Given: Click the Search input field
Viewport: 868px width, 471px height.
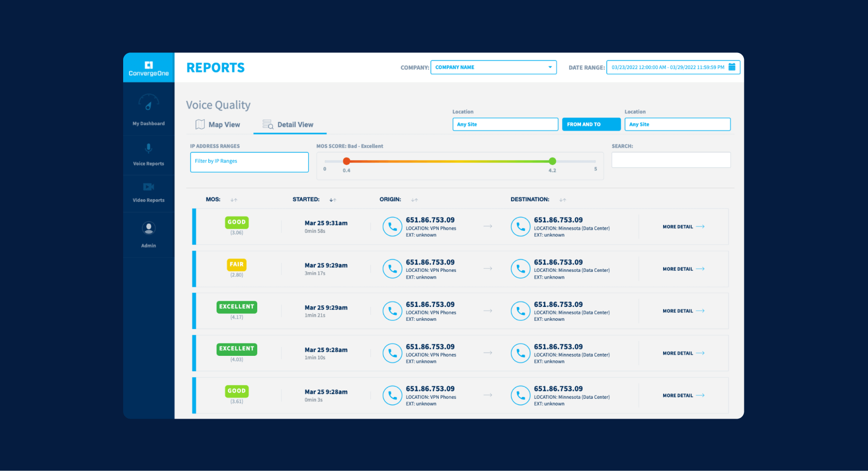Looking at the screenshot, I should 671,160.
